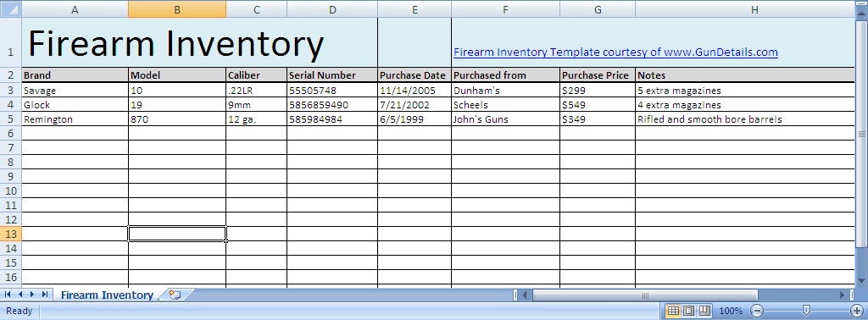Screen dimensions: 868x320
Task: Select serial number 55505748 cell
Action: pyautogui.click(x=332, y=90)
